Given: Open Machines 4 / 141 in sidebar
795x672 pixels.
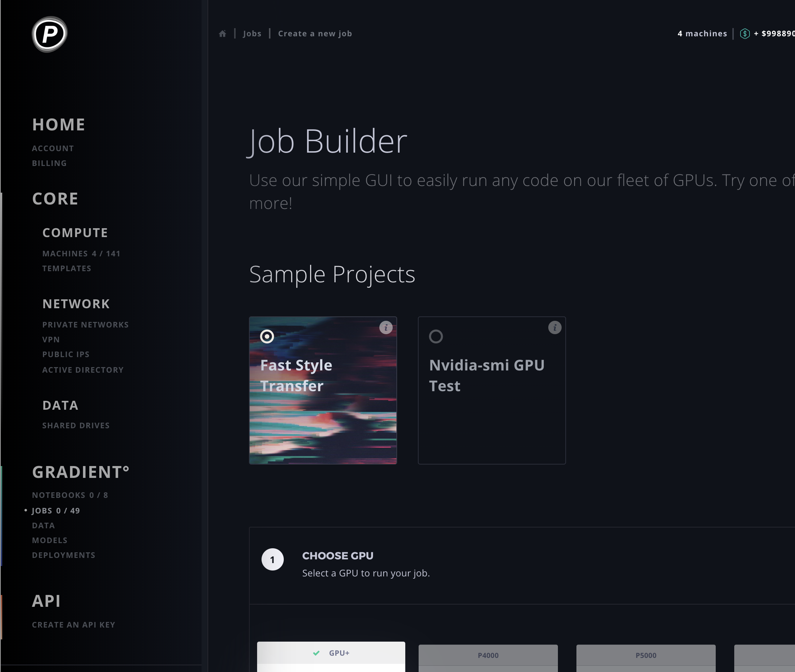Looking at the screenshot, I should [x=81, y=254].
